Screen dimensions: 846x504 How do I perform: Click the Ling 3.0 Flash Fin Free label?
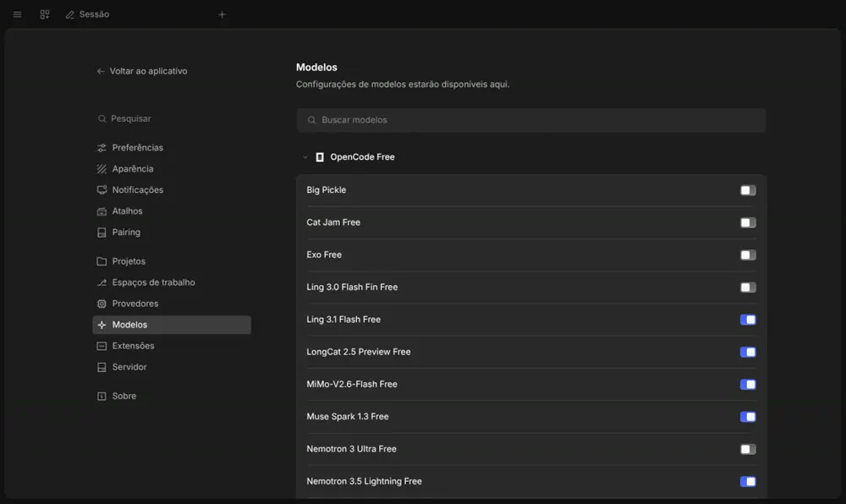tap(352, 288)
